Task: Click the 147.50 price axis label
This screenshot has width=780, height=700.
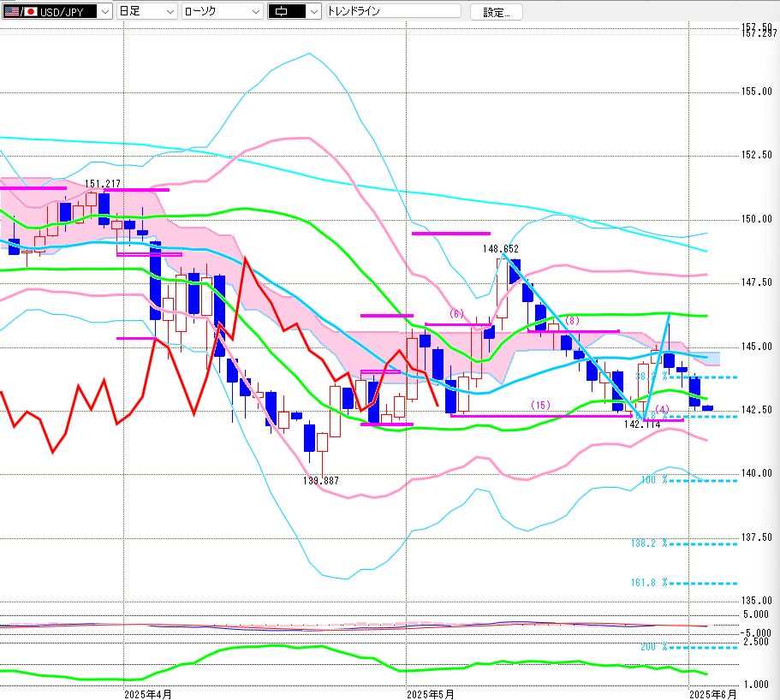Action: coord(757,283)
